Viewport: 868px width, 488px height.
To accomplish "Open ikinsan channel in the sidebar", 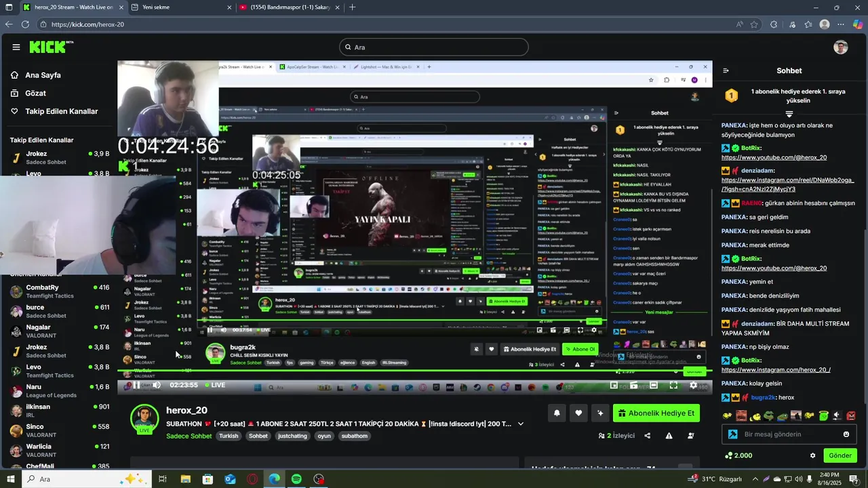I will click(58, 410).
